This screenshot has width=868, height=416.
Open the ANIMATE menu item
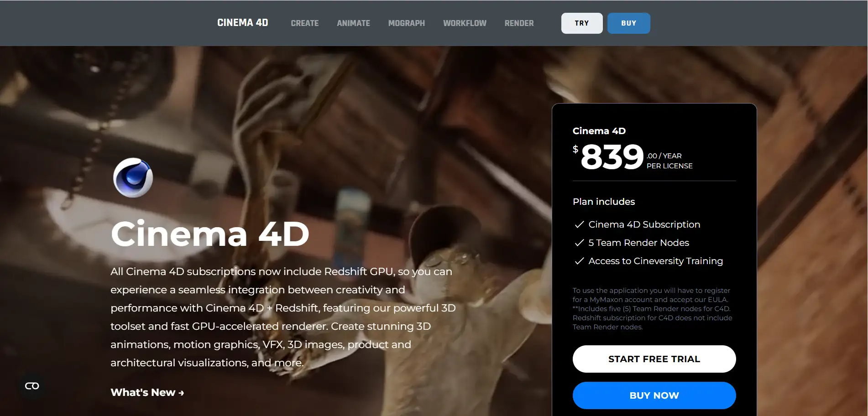(x=353, y=23)
